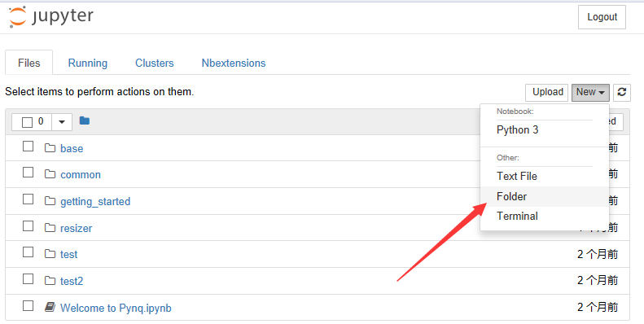Click the Jupyter logo icon
The image size is (644, 324).
click(18, 17)
